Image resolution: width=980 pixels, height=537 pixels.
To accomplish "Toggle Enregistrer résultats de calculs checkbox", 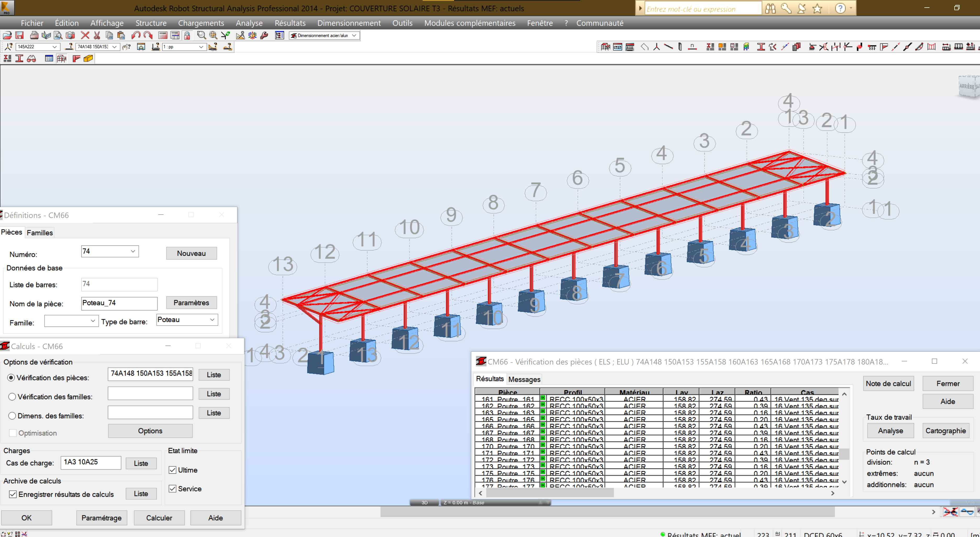I will (13, 494).
